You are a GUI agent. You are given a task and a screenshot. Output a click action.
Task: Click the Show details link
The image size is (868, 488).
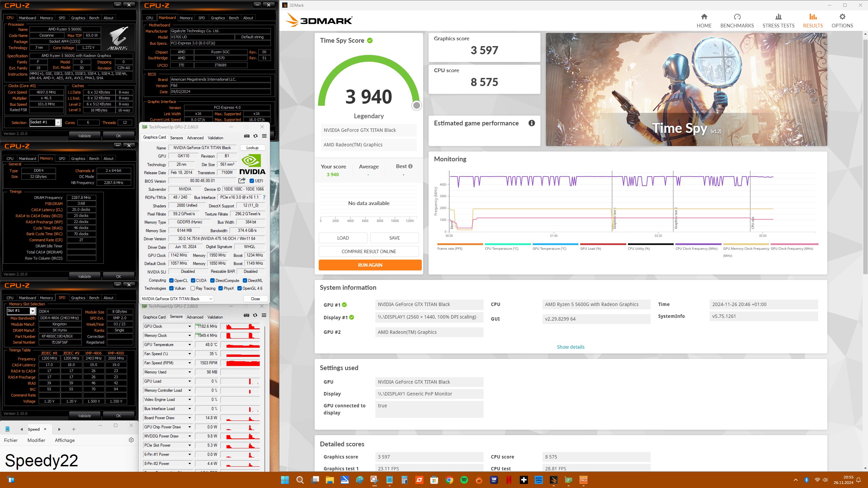[x=570, y=347]
